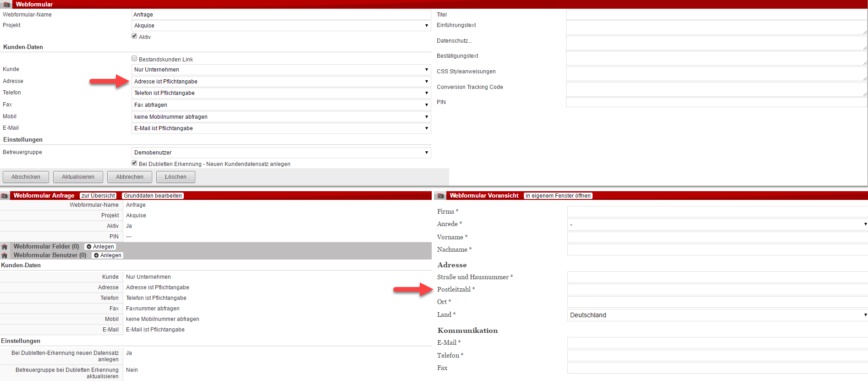This screenshot has width=868, height=381.
Task: Click the Löschen button
Action: point(176,177)
